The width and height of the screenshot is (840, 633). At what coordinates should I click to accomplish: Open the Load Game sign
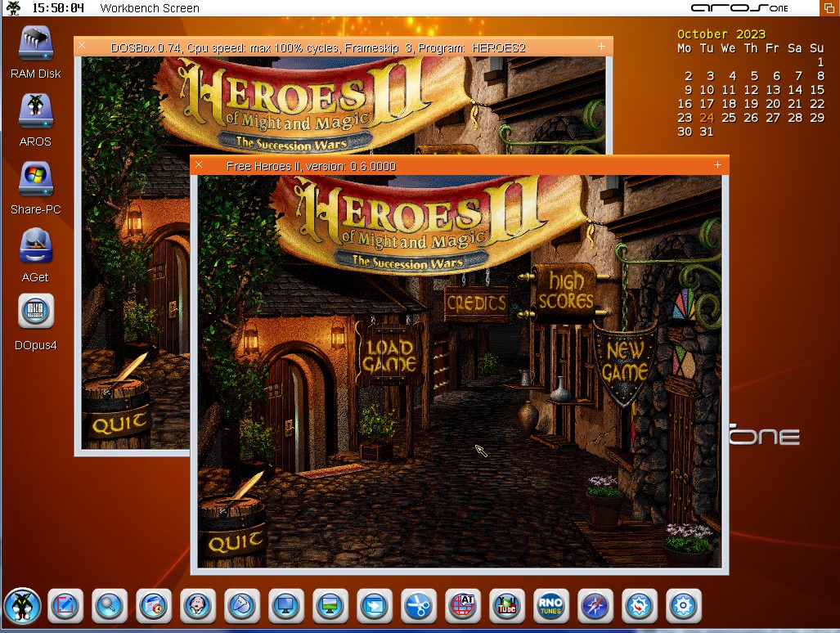[390, 356]
